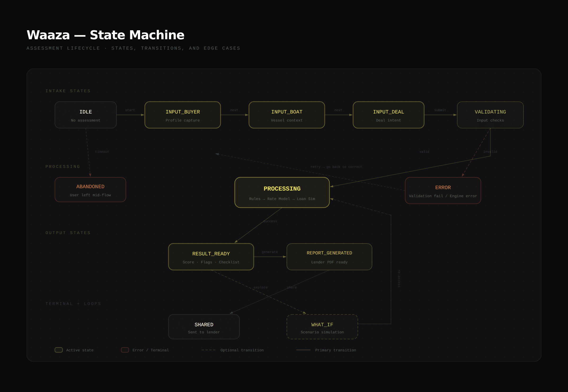The width and height of the screenshot is (568, 392).
Task: Select the SHARED sent-to-lender state
Action: pos(204,327)
